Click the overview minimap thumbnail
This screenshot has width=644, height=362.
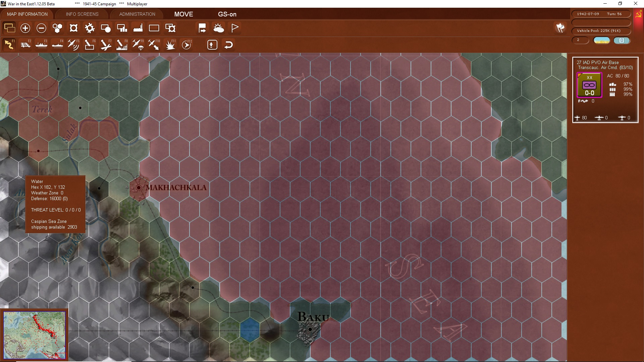click(34, 335)
